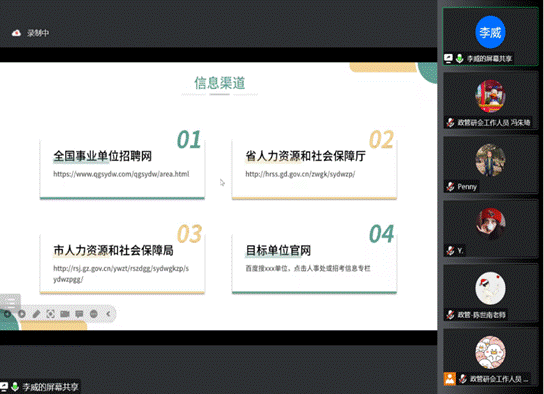The image size is (544, 394).
Task: Click green microphone icon in 李威 tile
Action: [460, 59]
